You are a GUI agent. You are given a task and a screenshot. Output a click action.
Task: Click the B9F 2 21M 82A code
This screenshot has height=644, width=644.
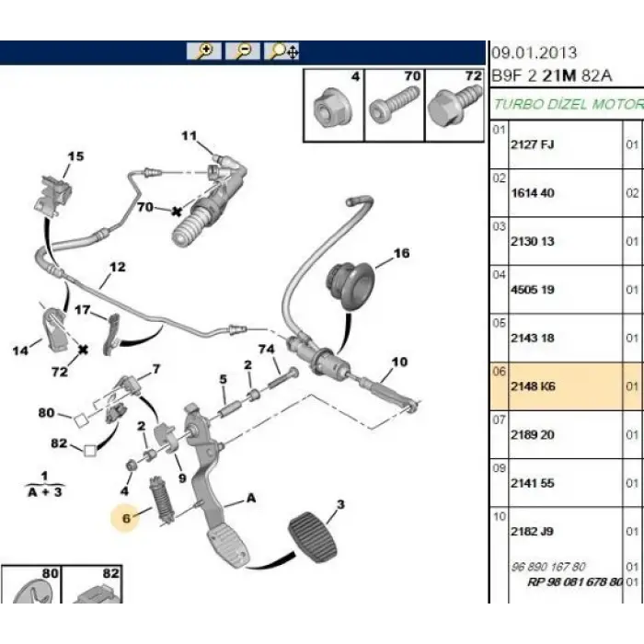point(552,76)
